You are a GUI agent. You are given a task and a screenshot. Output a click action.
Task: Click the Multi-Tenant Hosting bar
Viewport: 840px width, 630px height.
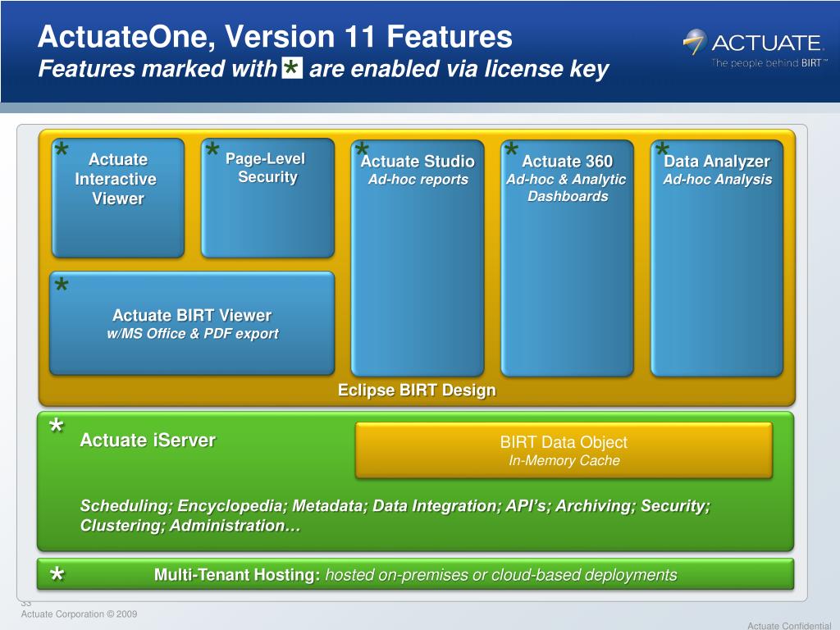click(415, 574)
